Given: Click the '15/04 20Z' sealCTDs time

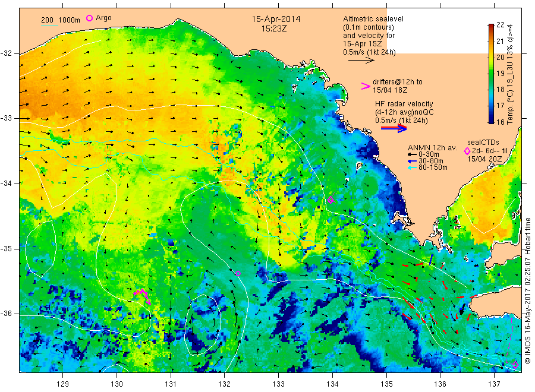Looking at the screenshot, I should pos(484,159).
